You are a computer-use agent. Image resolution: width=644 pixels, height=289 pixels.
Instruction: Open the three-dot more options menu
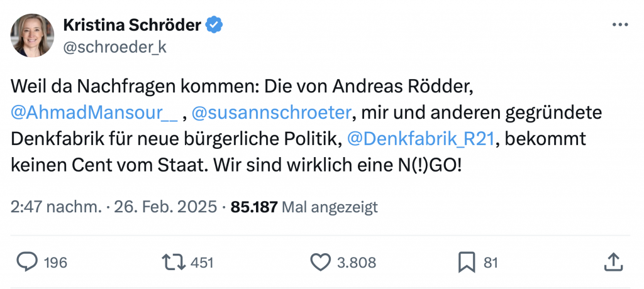619,25
